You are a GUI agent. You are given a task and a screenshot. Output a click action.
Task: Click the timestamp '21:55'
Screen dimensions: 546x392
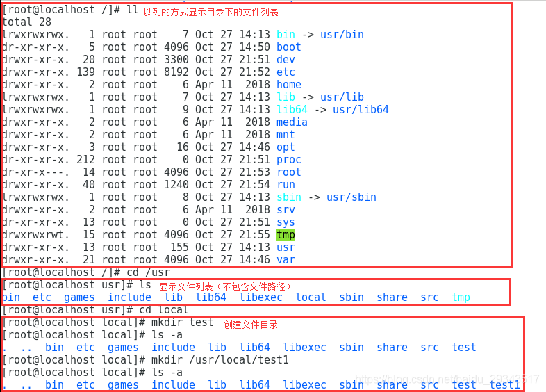[x=254, y=235]
